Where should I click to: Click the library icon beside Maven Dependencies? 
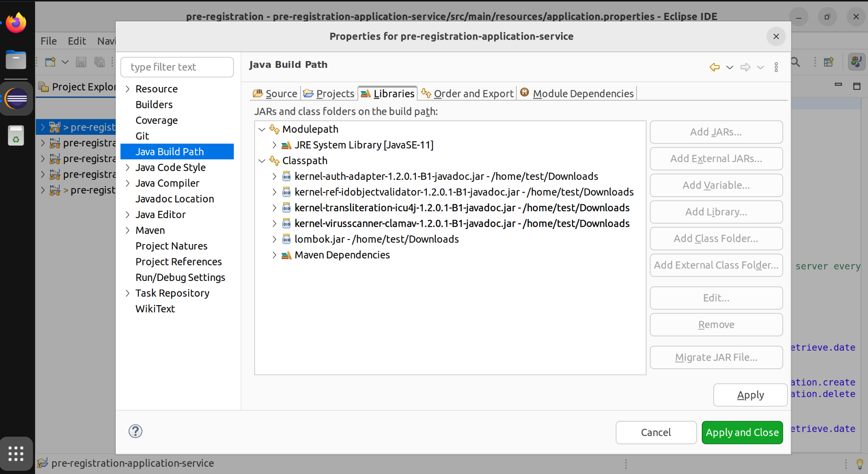click(x=286, y=255)
